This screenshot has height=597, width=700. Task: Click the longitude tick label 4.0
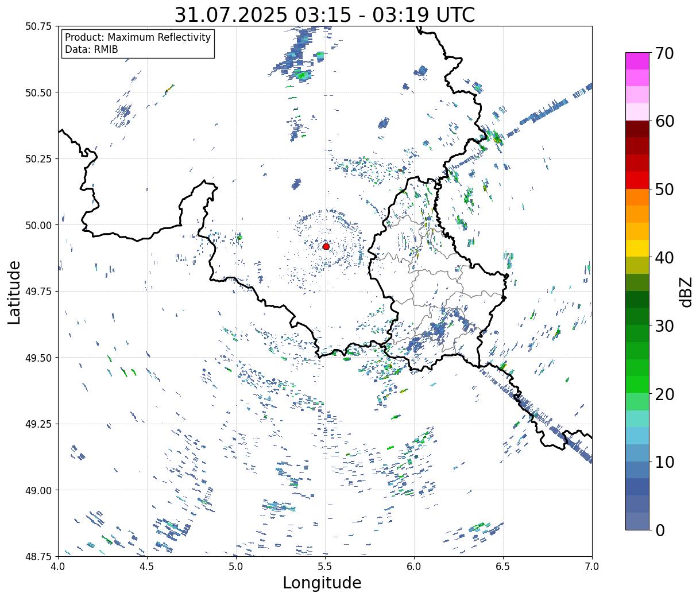(x=57, y=567)
